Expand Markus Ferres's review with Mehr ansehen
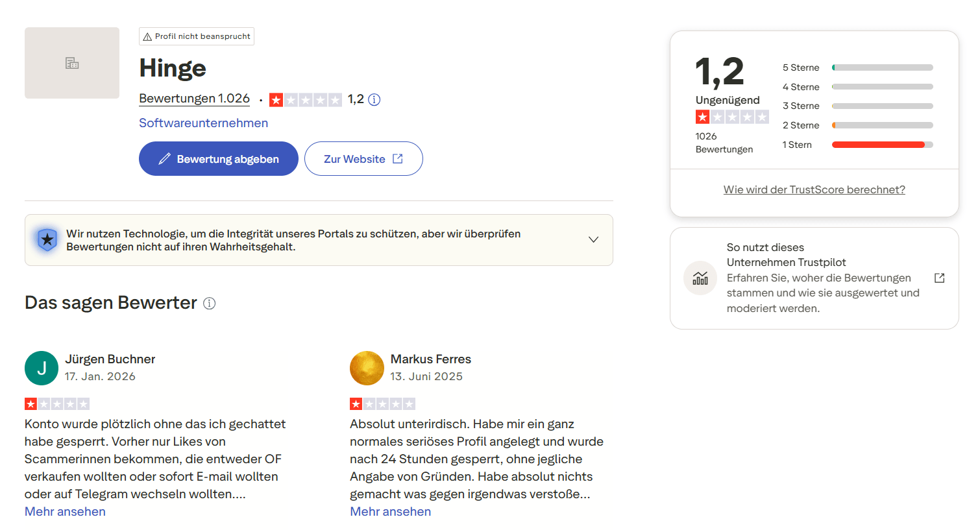This screenshot has height=530, width=980. coord(390,511)
